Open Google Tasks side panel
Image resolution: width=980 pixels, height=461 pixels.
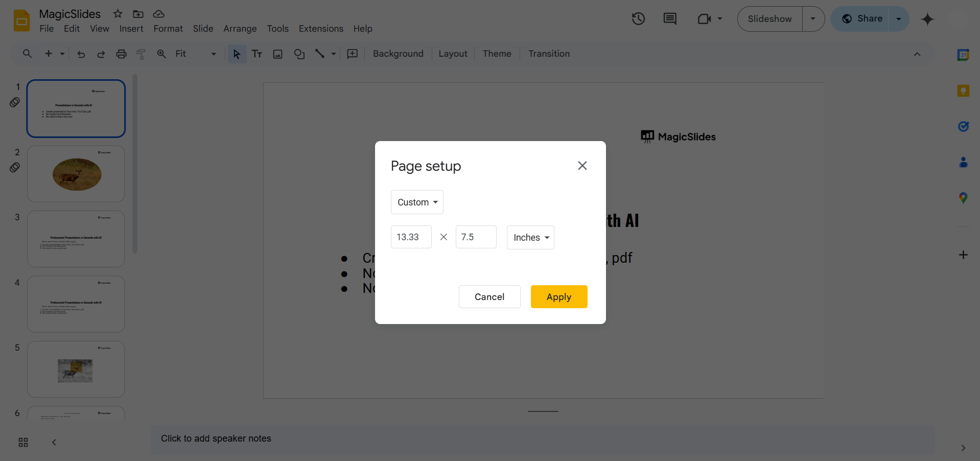tap(963, 126)
